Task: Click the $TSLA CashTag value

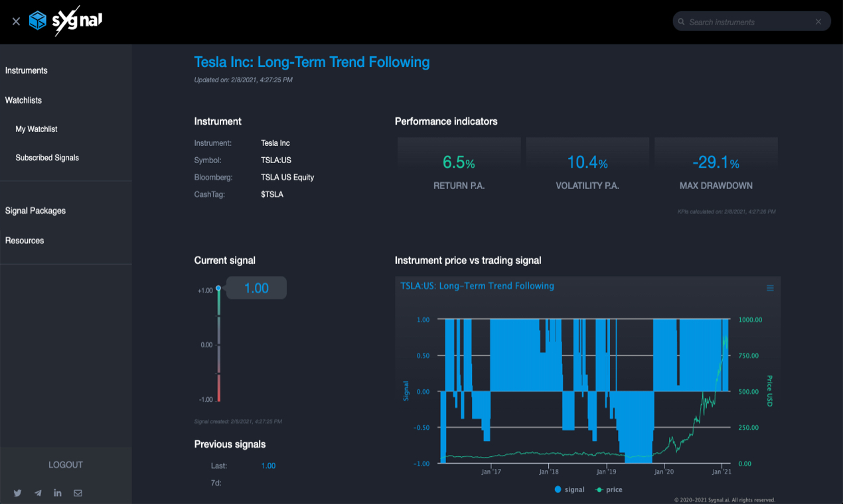Action: click(x=272, y=194)
